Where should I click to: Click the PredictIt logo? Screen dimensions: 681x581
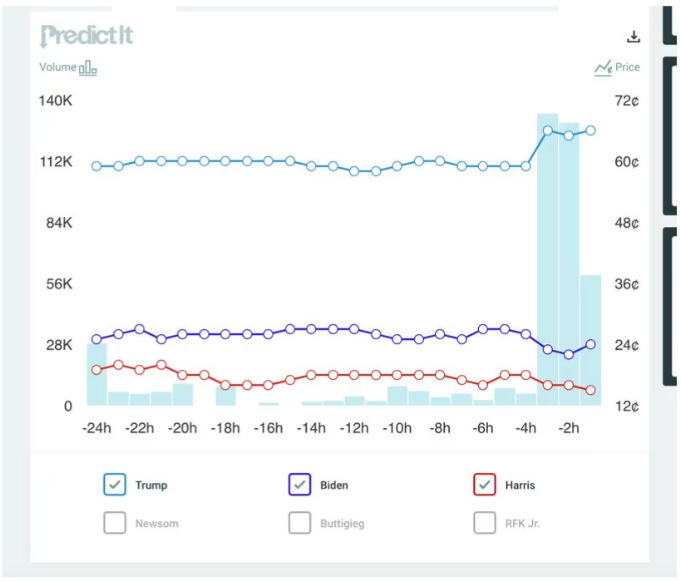[86, 36]
